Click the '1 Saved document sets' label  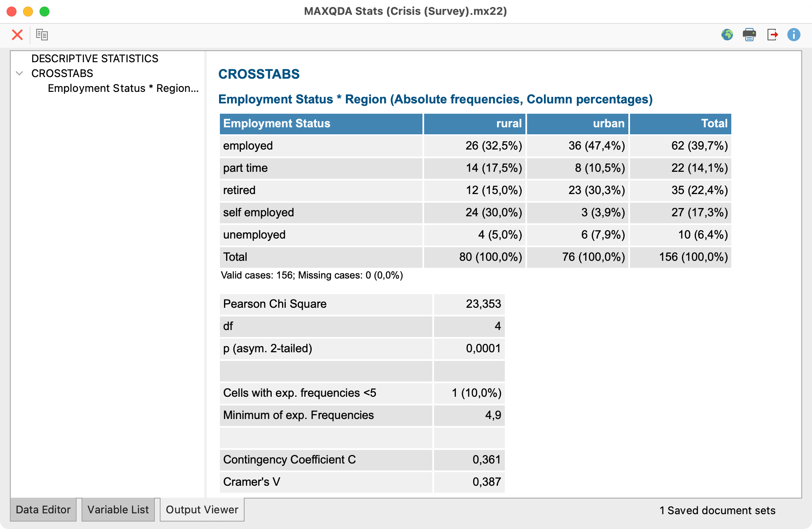(x=717, y=510)
